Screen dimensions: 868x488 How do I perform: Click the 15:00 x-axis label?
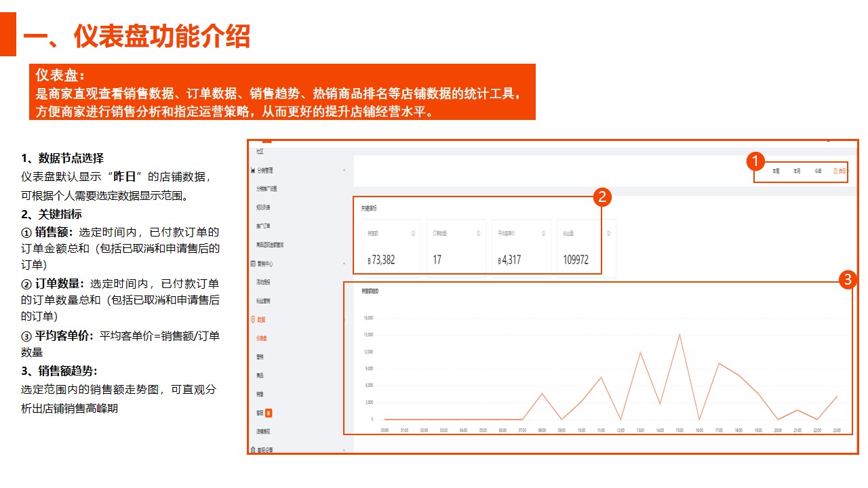(x=679, y=430)
